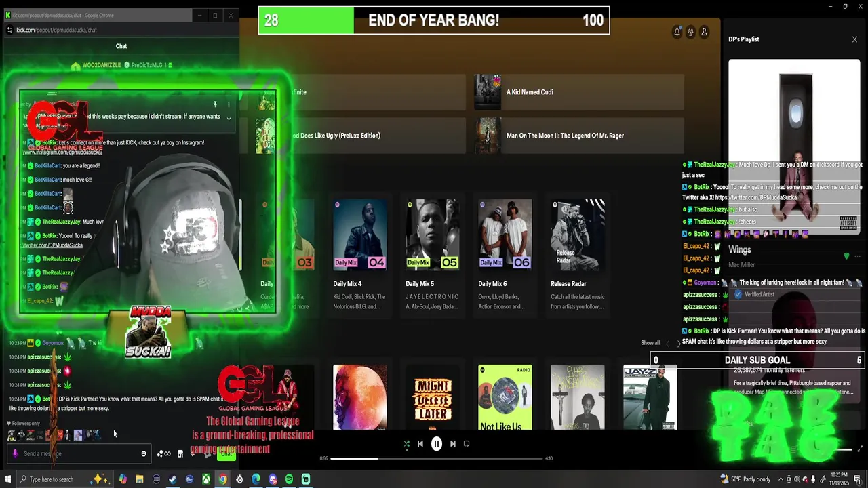Viewport: 868px width, 488px height.
Task: Open the Might Delete Later album cover
Action: [x=433, y=397]
